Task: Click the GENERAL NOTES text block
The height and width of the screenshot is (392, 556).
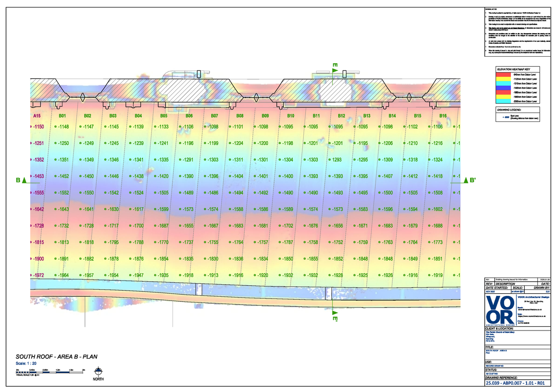Action: [x=517, y=32]
